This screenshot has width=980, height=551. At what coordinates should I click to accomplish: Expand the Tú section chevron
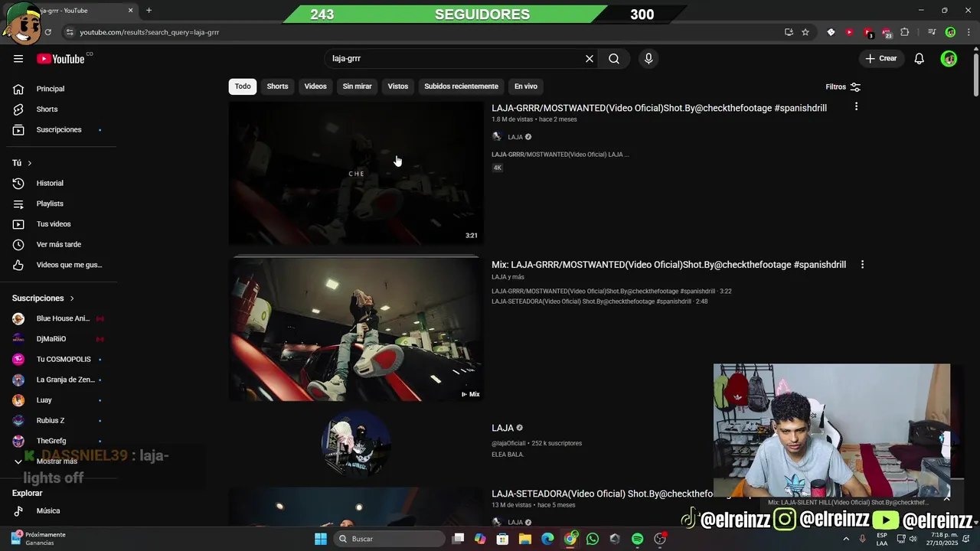point(30,163)
